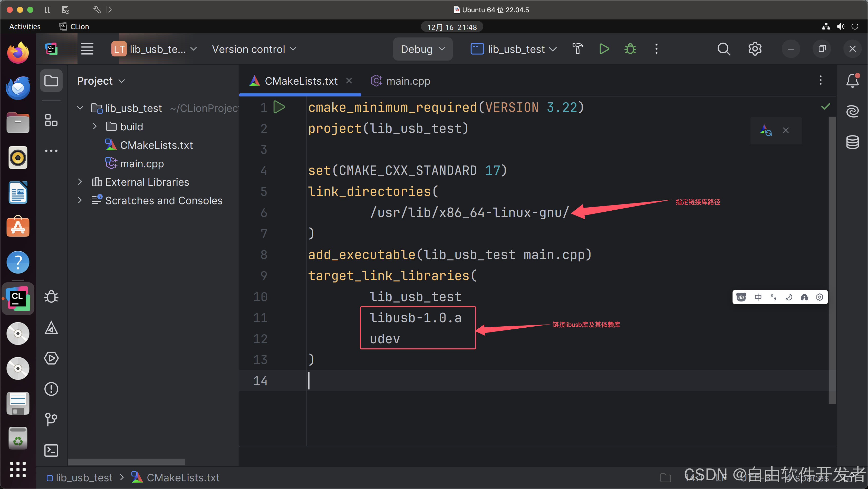
Task: Open the CMake tool window
Action: click(51, 328)
